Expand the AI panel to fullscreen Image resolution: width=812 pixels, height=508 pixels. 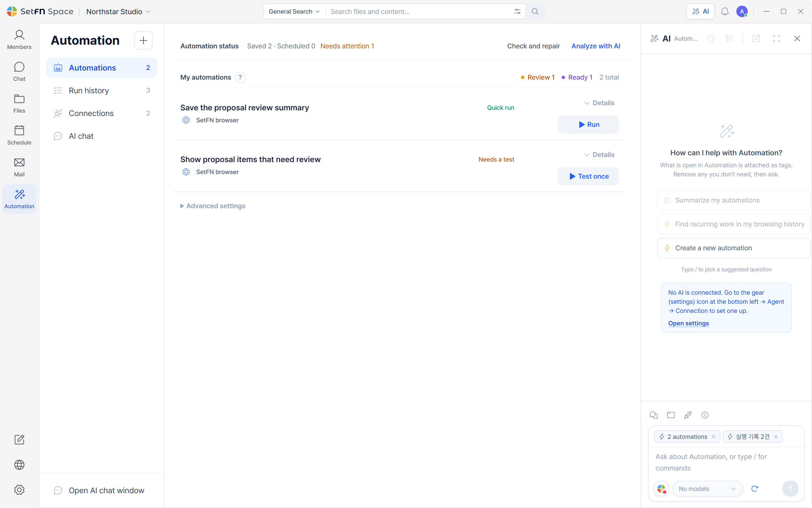pyautogui.click(x=777, y=39)
